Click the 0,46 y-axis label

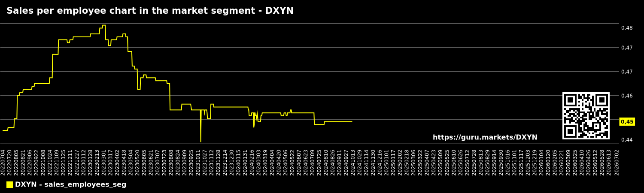pos(627,96)
